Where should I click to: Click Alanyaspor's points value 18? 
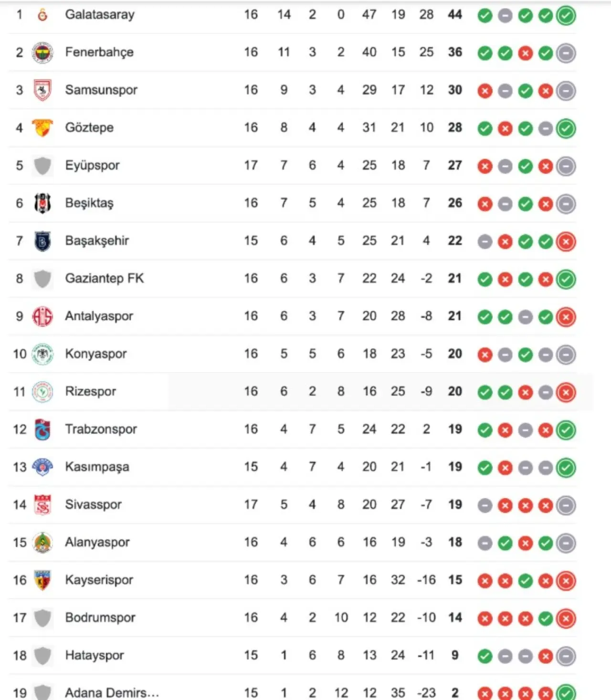pyautogui.click(x=455, y=543)
